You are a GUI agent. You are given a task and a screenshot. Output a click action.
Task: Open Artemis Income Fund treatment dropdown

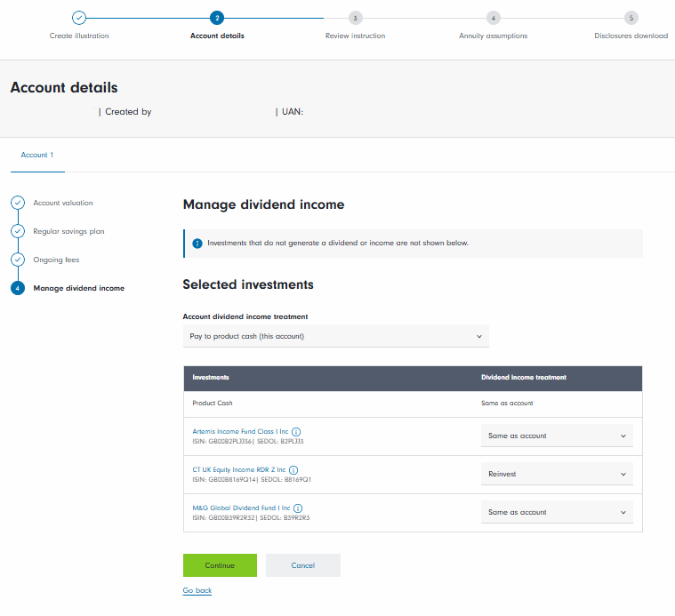557,436
